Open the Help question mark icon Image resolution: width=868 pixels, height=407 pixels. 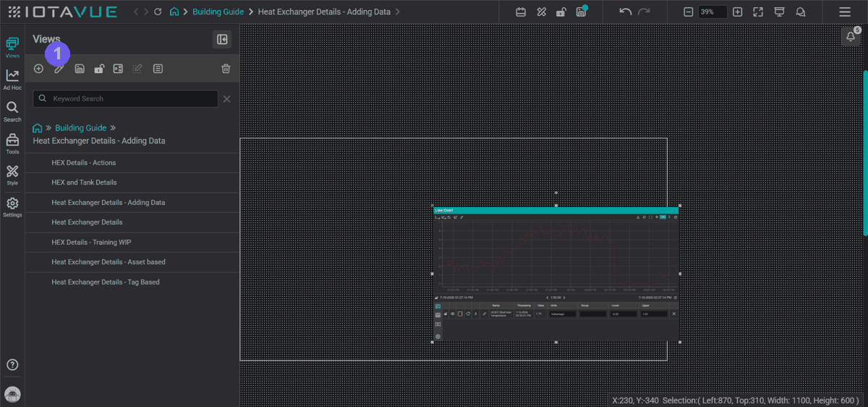12,365
